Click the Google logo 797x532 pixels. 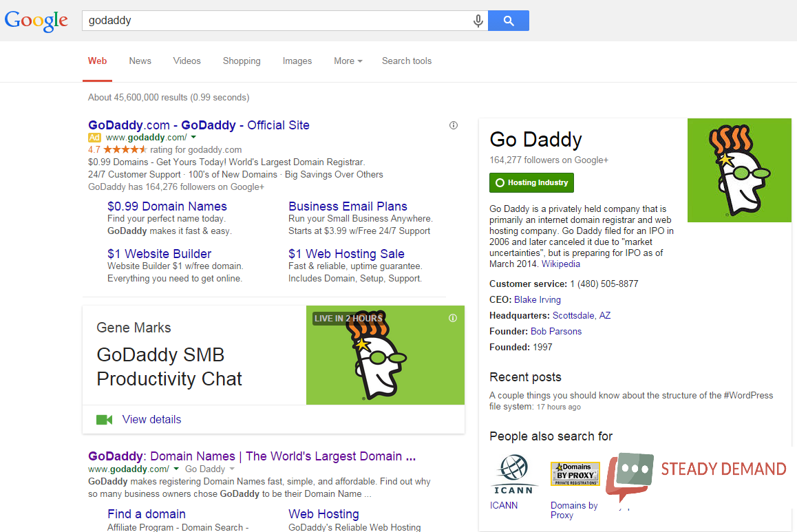click(x=36, y=21)
